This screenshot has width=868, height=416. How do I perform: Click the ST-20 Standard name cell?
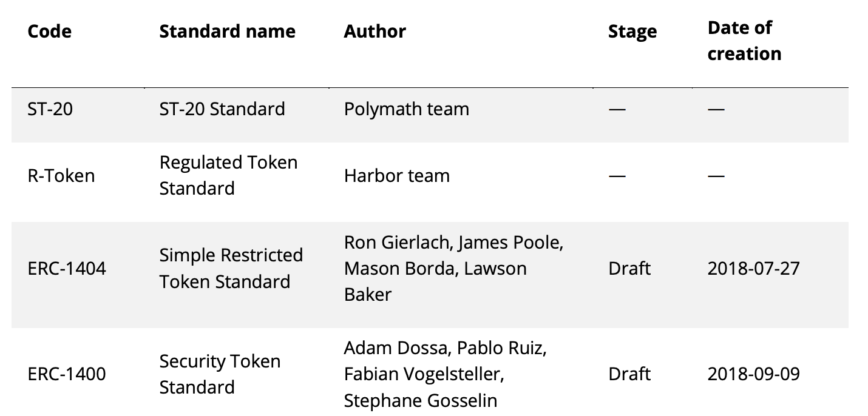pos(222,109)
